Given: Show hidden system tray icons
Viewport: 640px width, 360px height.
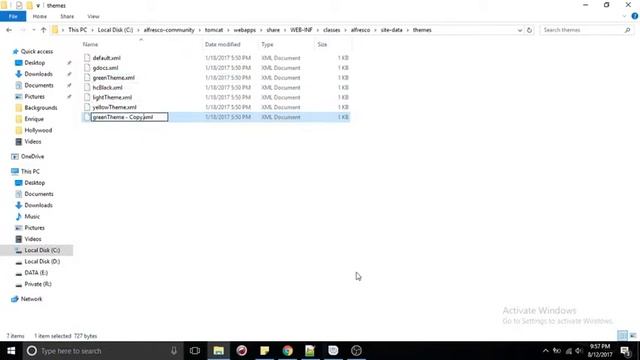Looking at the screenshot, I should tap(545, 351).
